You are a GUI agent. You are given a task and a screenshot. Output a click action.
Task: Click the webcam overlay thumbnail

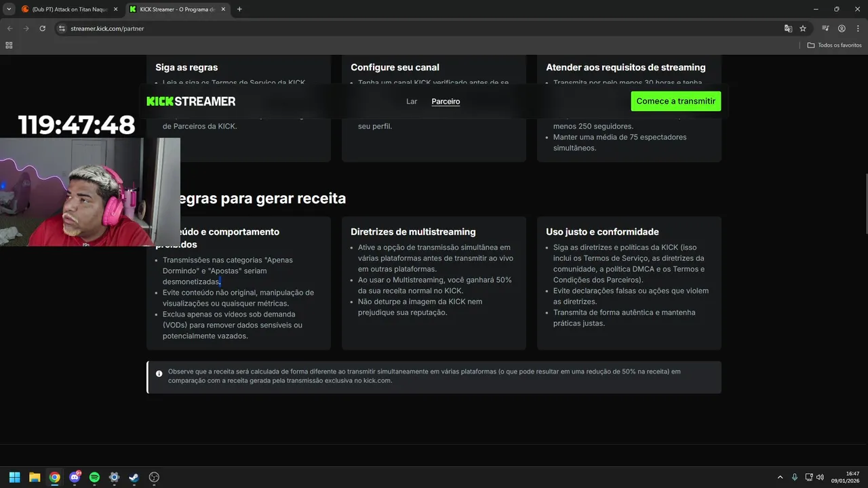(x=90, y=192)
